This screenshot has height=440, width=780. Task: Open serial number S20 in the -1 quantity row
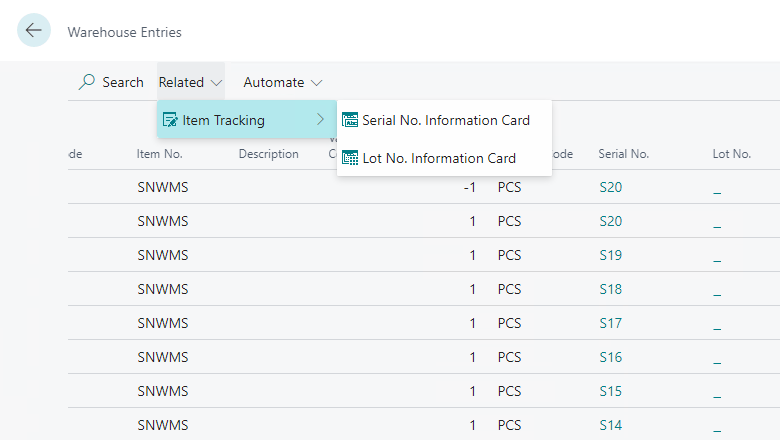(x=611, y=187)
